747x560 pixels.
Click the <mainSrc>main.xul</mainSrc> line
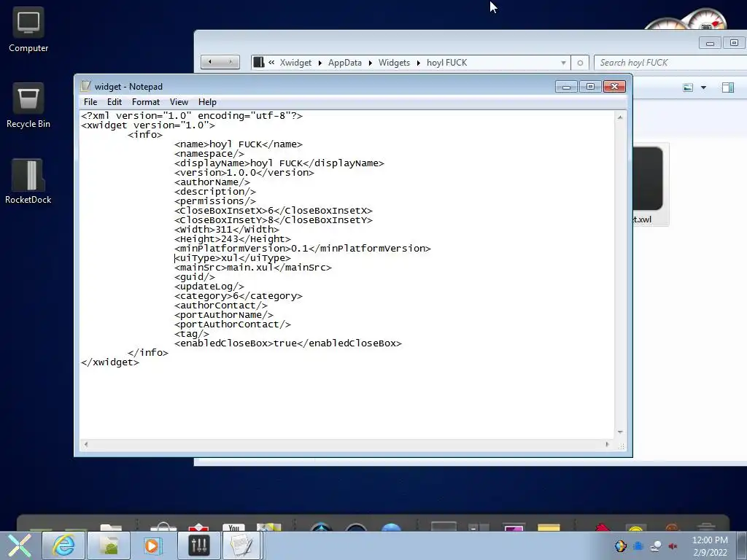[253, 267]
